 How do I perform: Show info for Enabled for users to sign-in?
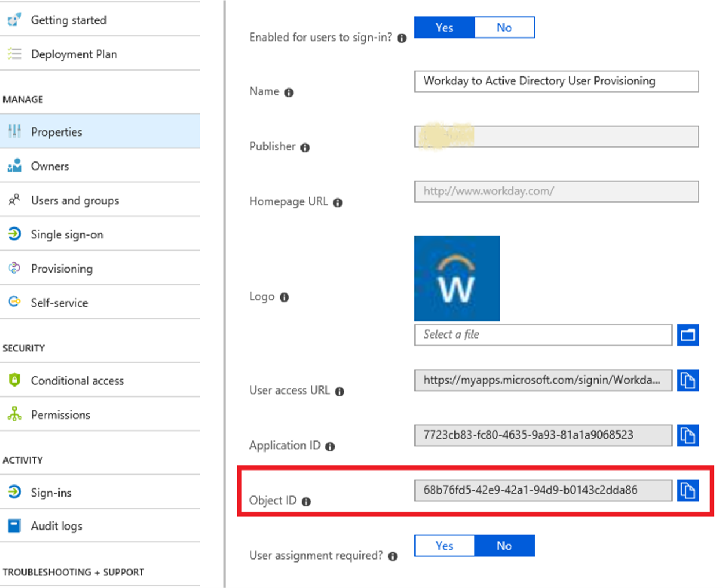coord(402,38)
